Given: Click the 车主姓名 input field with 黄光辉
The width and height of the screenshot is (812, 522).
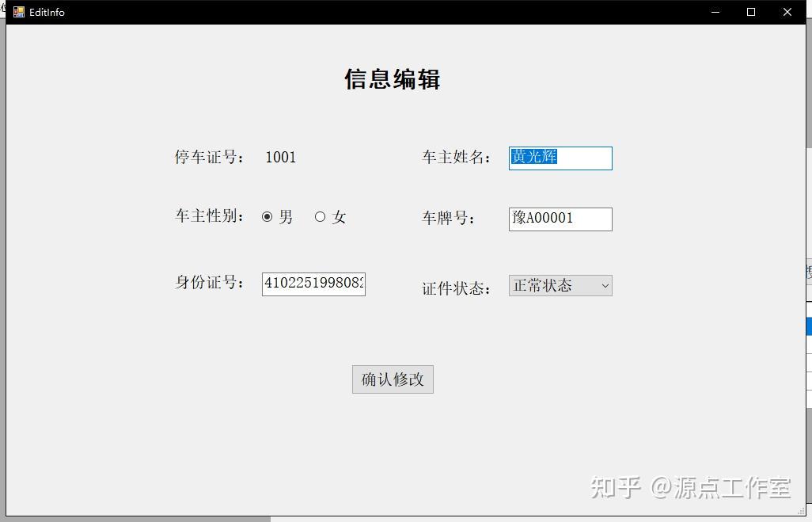Looking at the screenshot, I should (560, 158).
